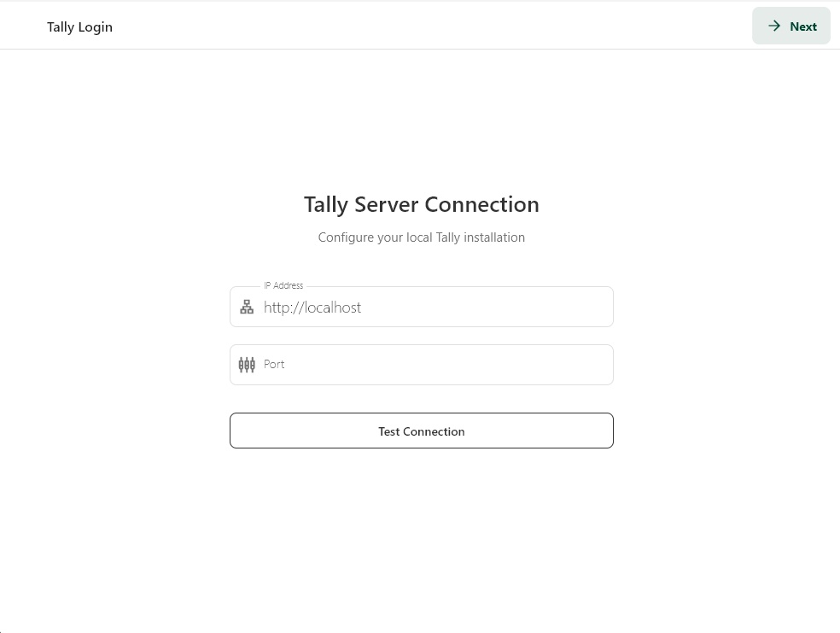The height and width of the screenshot is (633, 840).
Task: Click the Tally Login header title
Action: tap(79, 26)
